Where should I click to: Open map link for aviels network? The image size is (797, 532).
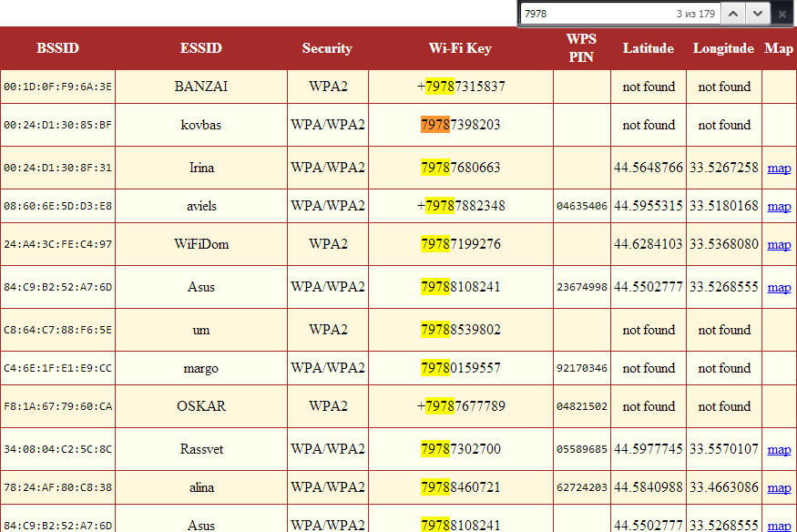tap(779, 206)
